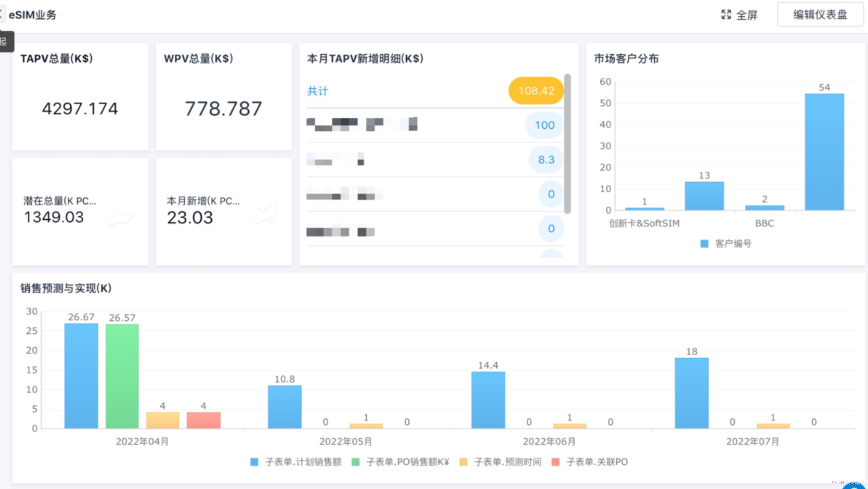The width and height of the screenshot is (868, 489).
Task: Toggle the 子表单.计划销售额 blue legend swatch
Action: (254, 462)
